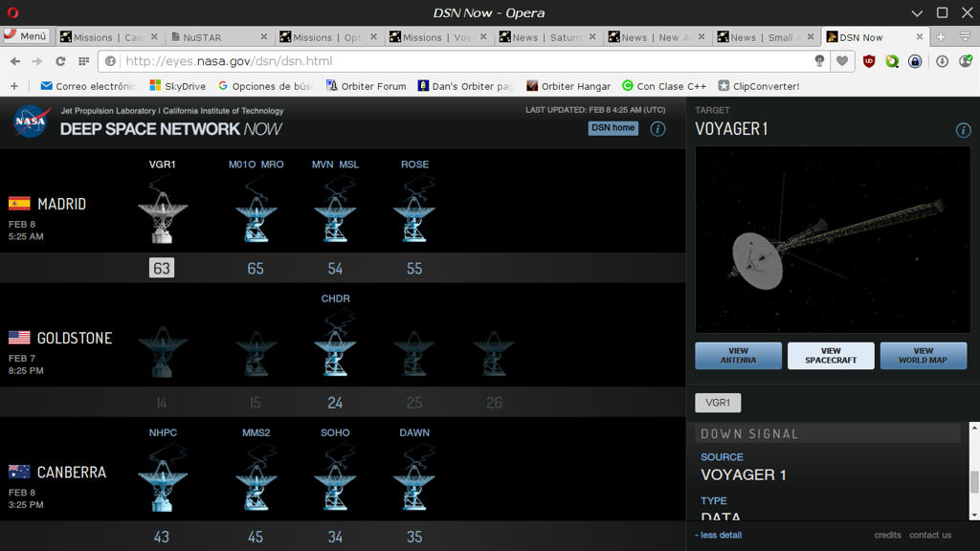Open Orbiter Hangar bookmark

coord(568,86)
